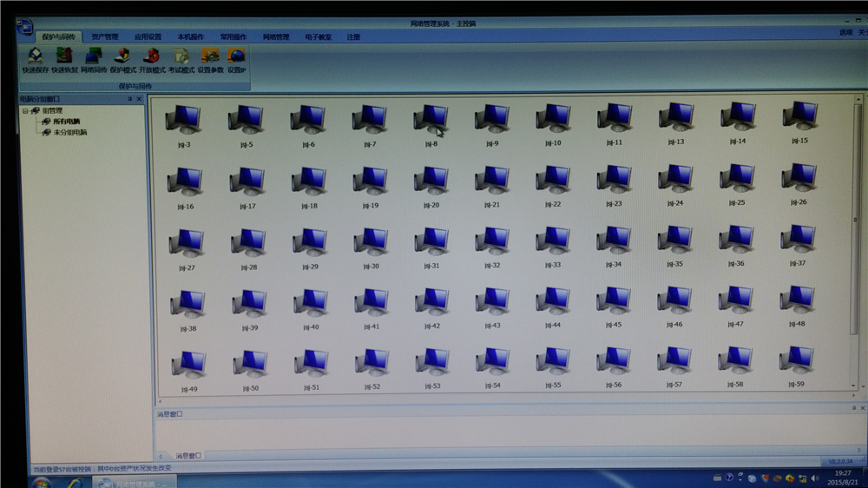The height and width of the screenshot is (488, 868).
Task: Switch to the 网络管理 tab
Action: pos(276,37)
